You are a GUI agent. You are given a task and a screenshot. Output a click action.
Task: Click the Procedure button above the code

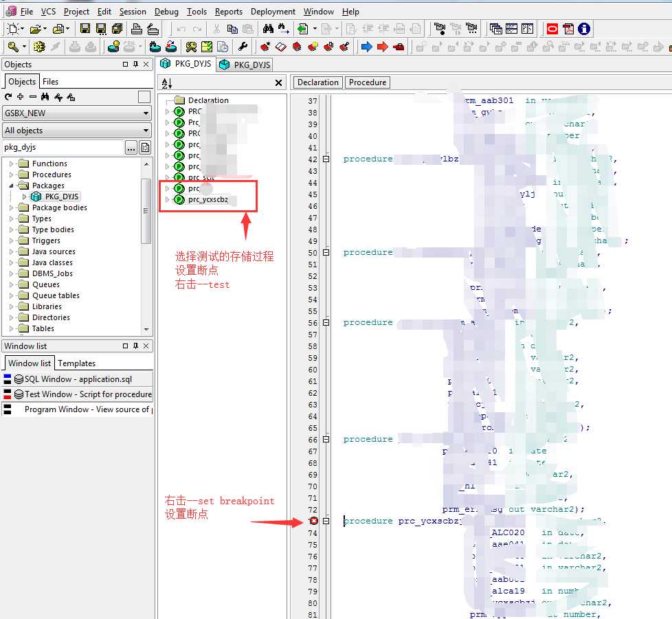tap(368, 82)
